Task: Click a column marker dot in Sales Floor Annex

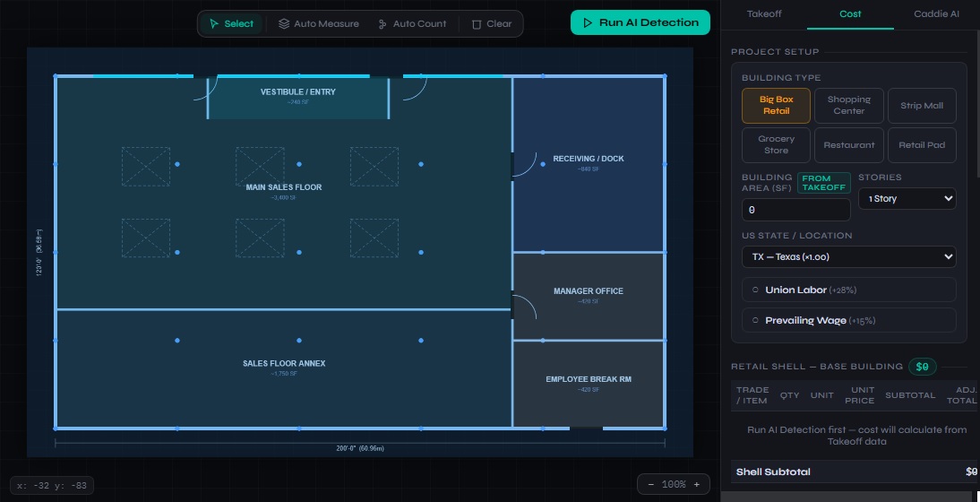Action: click(299, 341)
